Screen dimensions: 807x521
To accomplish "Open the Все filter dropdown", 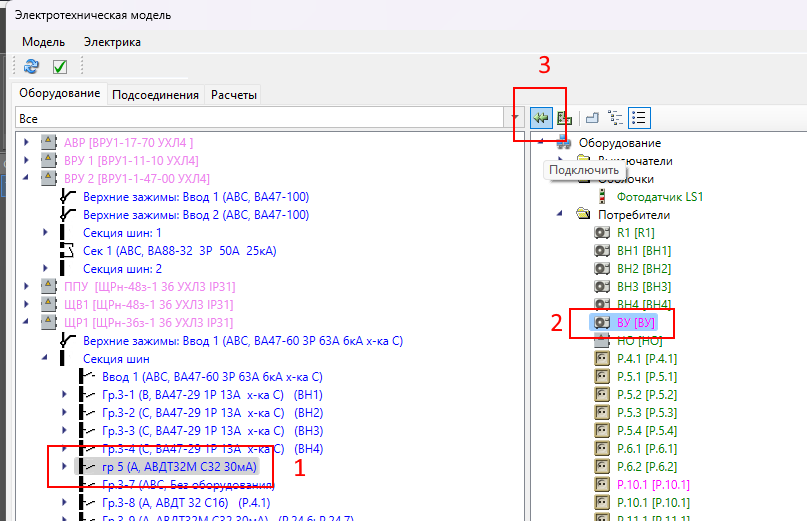I will click(x=515, y=118).
